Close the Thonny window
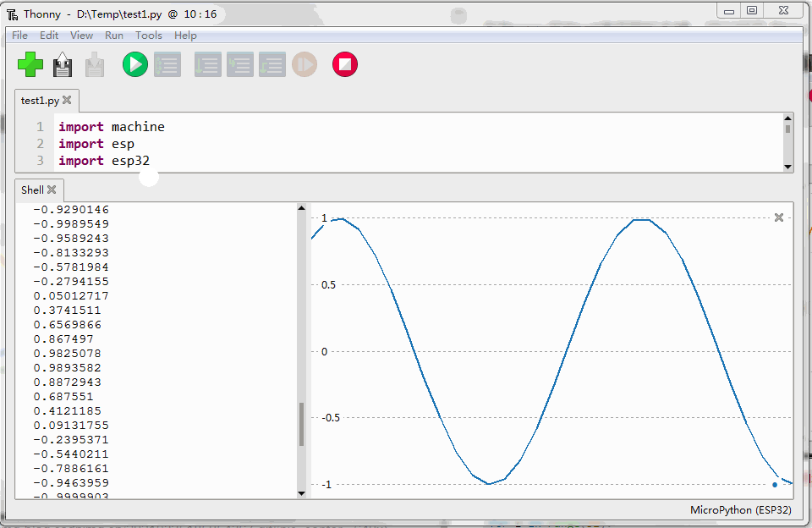This screenshot has width=812, height=528. [x=783, y=10]
